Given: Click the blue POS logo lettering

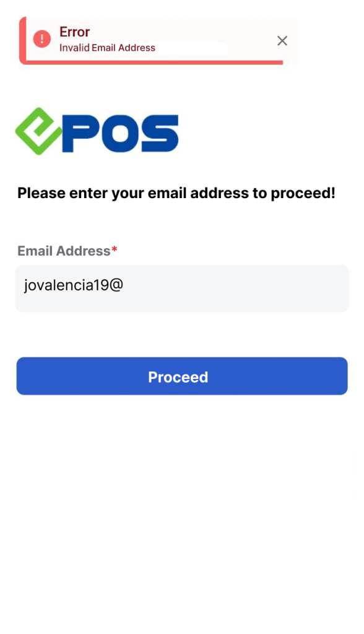Looking at the screenshot, I should pos(120,134).
